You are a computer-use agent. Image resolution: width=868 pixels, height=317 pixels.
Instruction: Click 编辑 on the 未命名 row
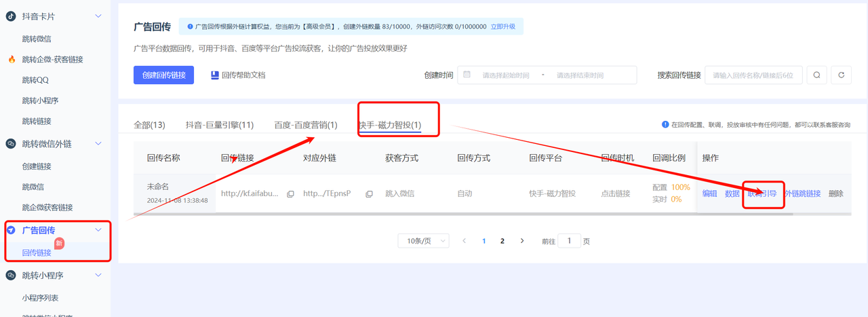(709, 193)
